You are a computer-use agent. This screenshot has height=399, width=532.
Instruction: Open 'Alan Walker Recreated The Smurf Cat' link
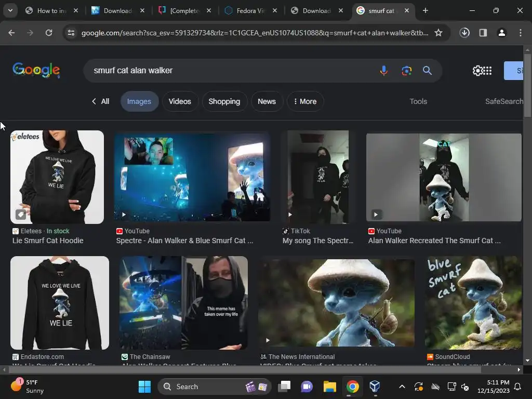point(434,241)
